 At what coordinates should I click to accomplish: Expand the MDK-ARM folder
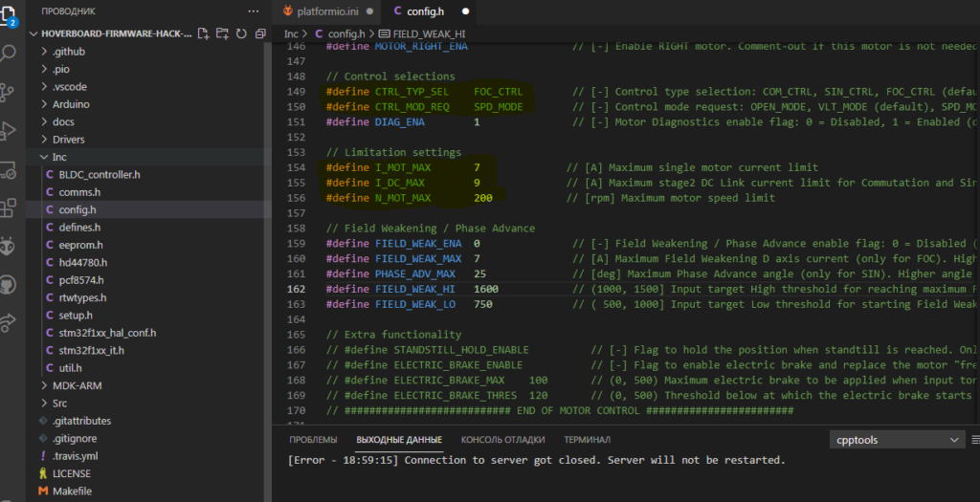[77, 385]
